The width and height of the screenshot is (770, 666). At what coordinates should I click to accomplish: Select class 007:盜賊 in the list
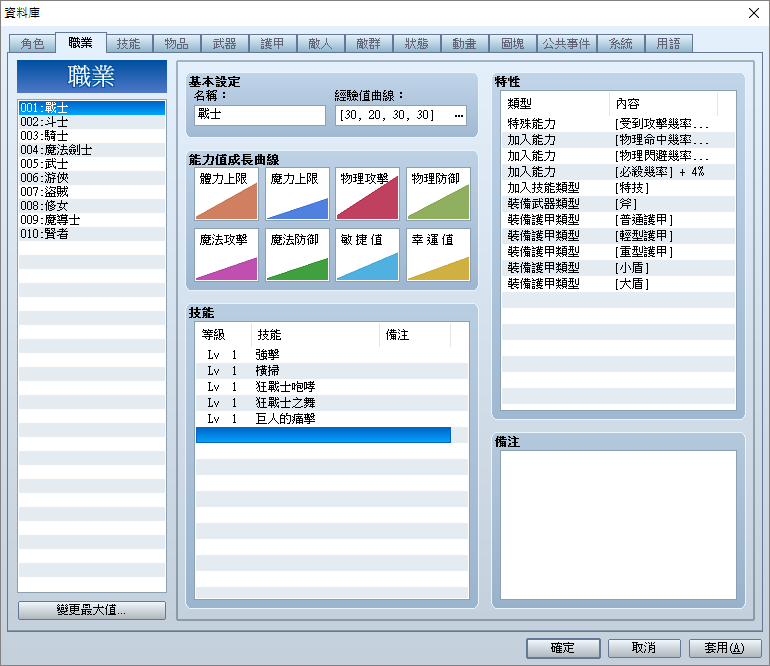[92, 192]
